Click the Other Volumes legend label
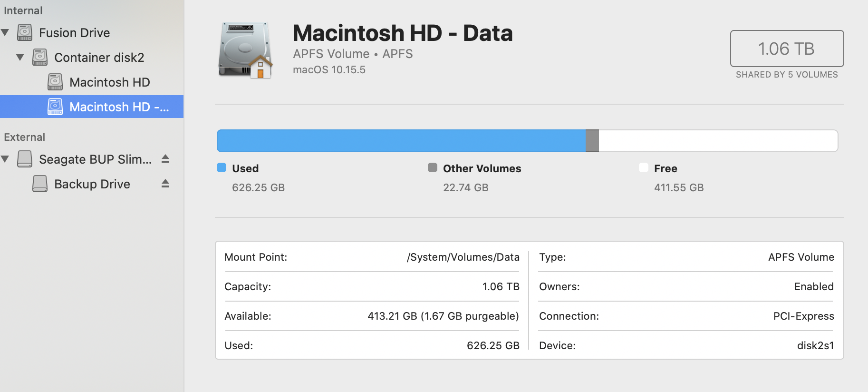 (x=482, y=168)
